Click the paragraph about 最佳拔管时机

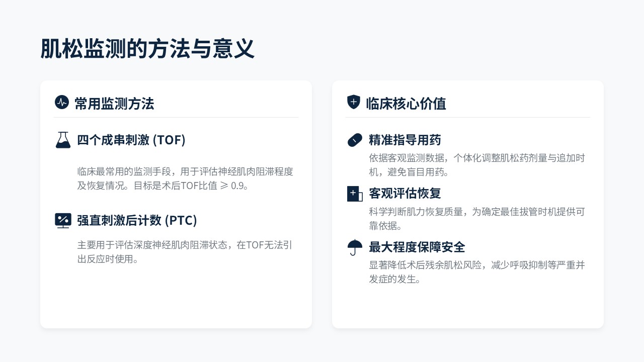[x=476, y=219]
